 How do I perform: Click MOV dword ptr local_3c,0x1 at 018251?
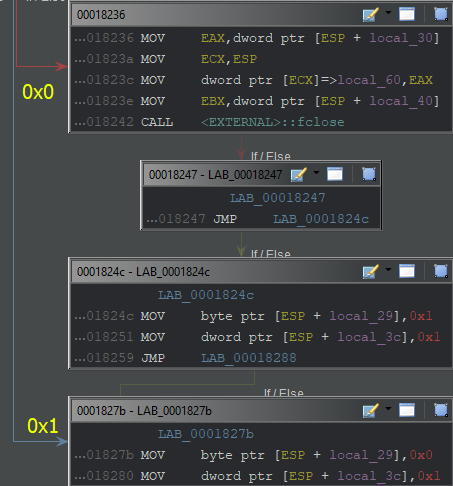[257, 337]
